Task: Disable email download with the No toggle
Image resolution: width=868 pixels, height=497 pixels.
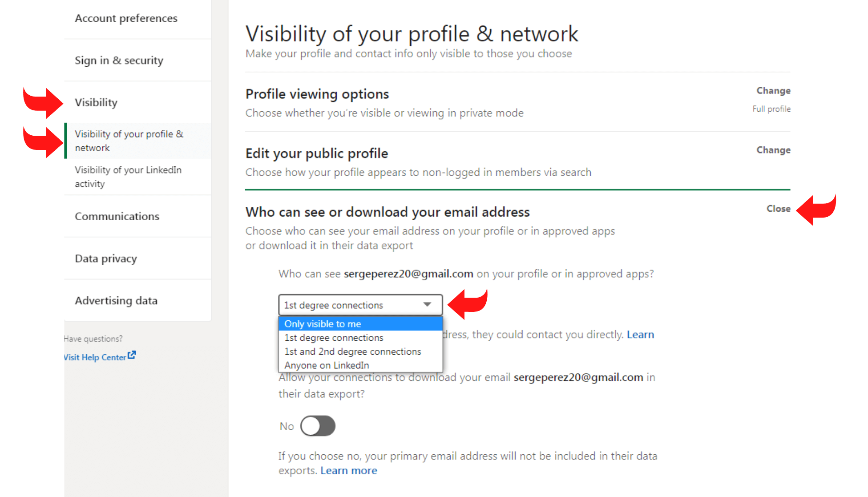Action: coord(318,426)
